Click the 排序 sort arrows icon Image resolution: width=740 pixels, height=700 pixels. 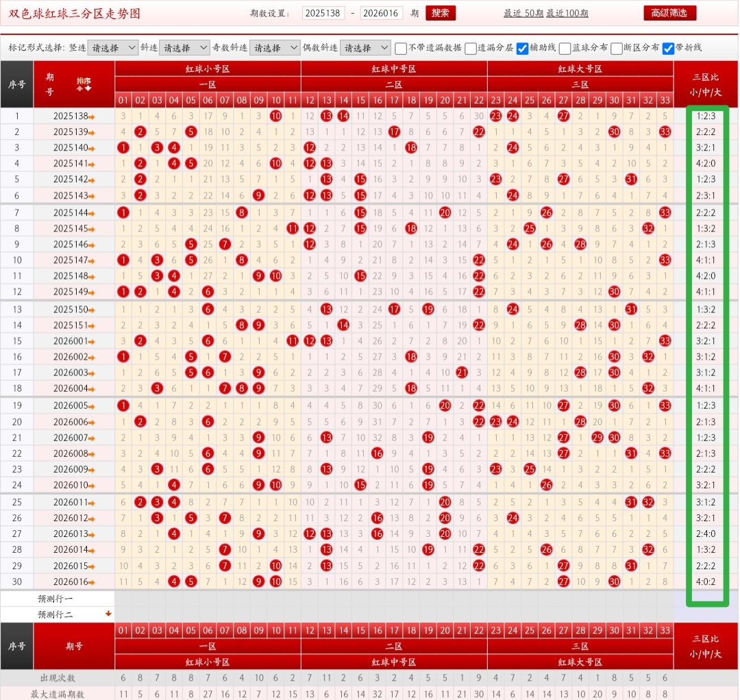click(84, 88)
